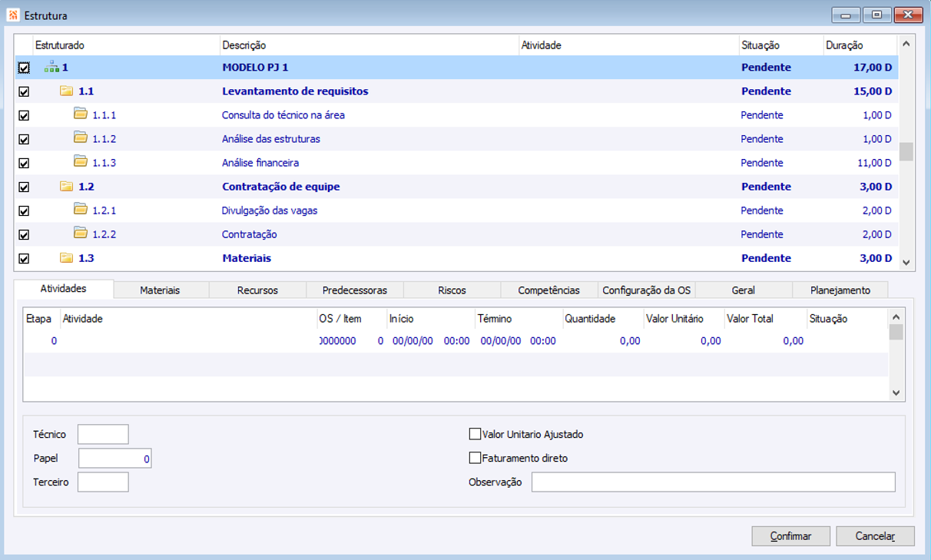Switch to the Atividades tab

click(64, 289)
